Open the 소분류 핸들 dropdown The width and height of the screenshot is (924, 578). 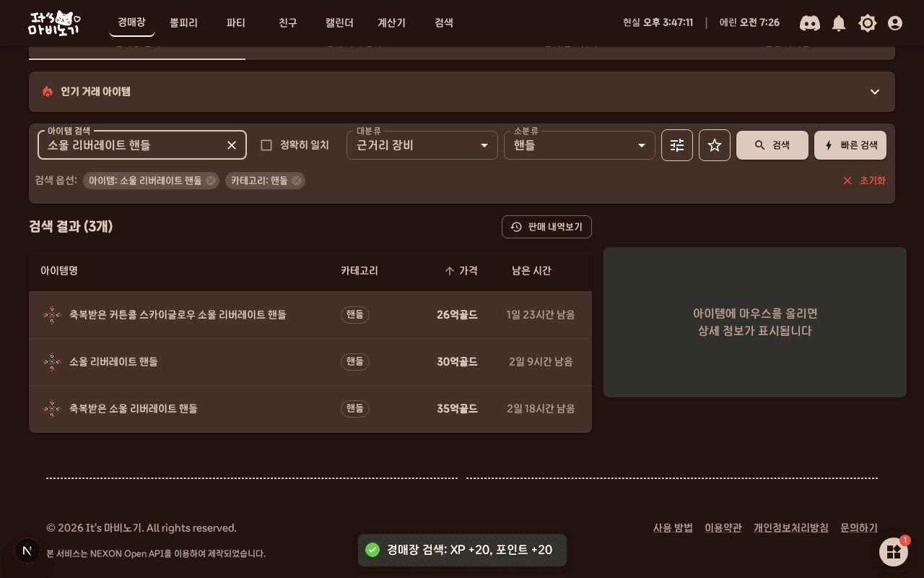[x=580, y=145]
